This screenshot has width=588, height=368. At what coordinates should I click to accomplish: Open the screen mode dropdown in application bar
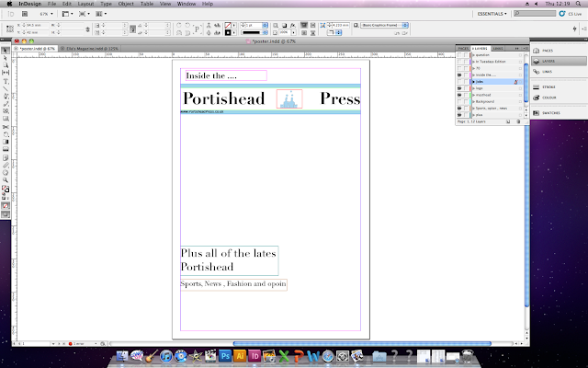pyautogui.click(x=85, y=14)
